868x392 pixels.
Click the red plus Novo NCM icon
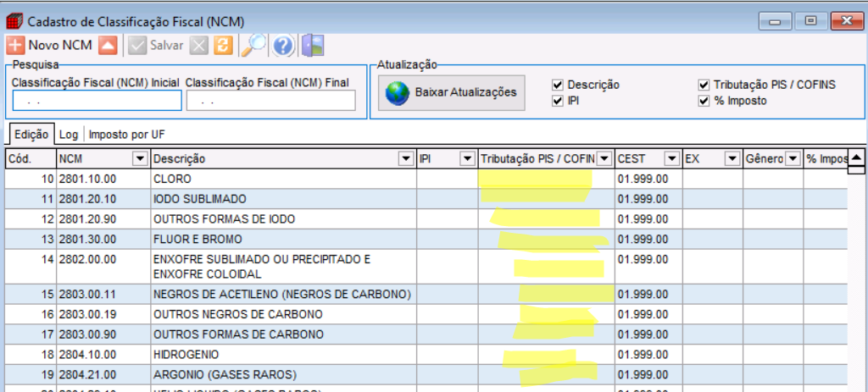pyautogui.click(x=15, y=46)
